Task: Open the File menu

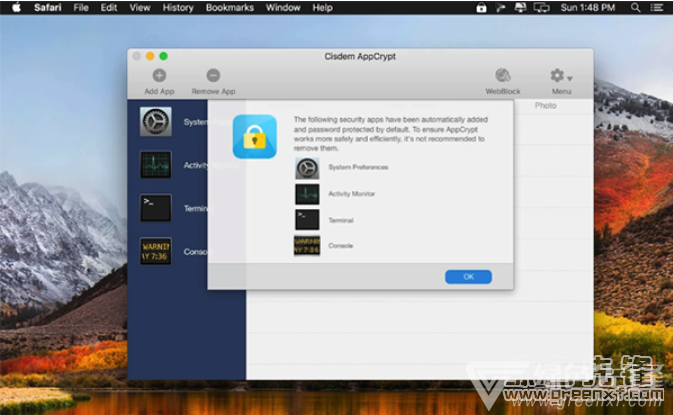Action: pyautogui.click(x=81, y=7)
